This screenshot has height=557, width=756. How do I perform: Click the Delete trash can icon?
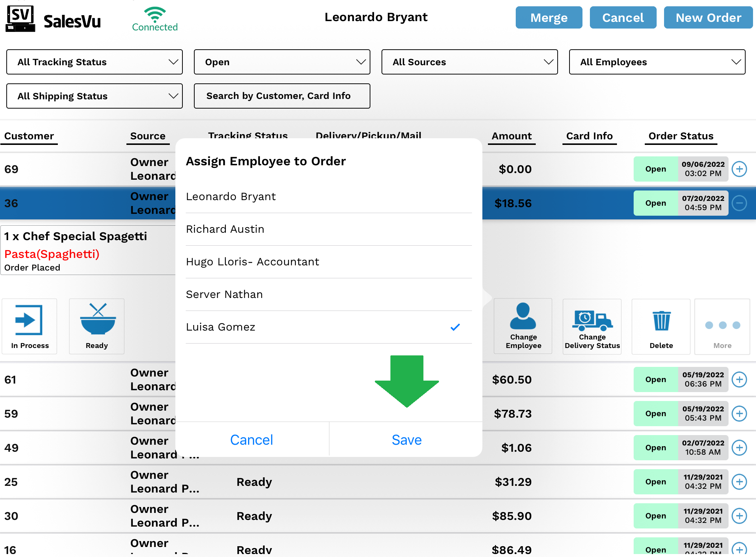point(661,321)
